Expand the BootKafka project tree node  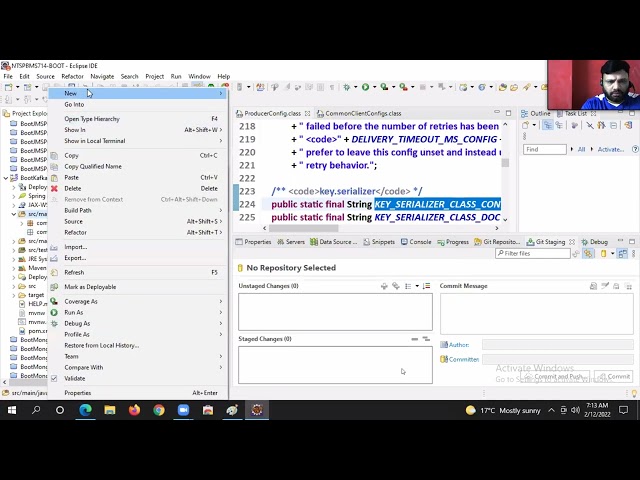point(6,178)
